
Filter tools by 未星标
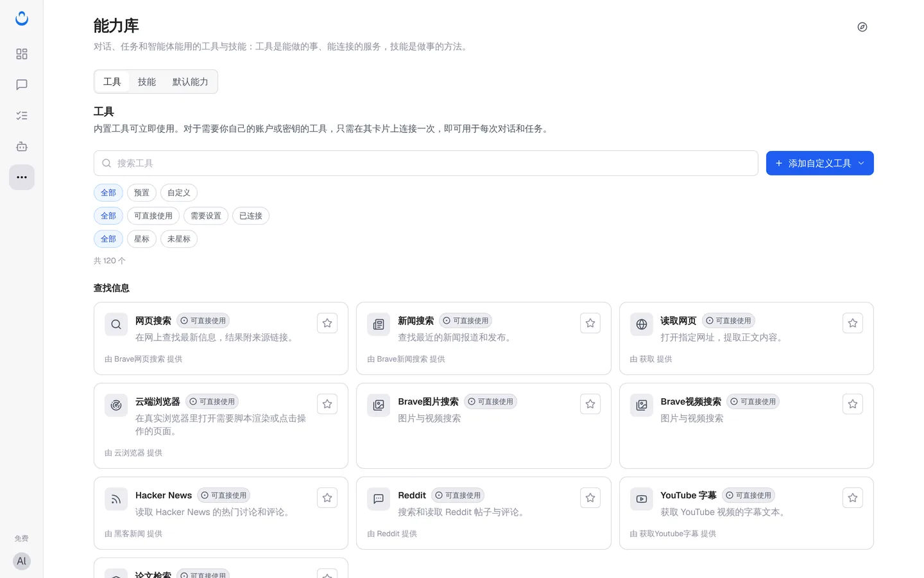click(179, 239)
